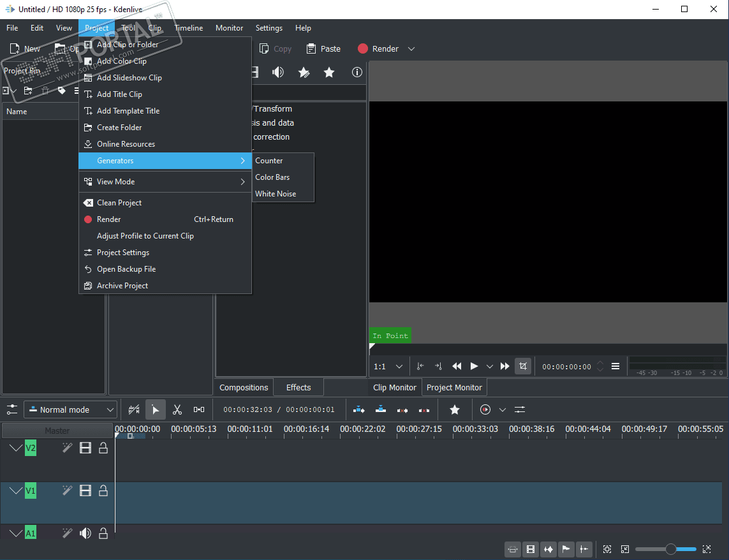Play the monitor preview
The image size is (729, 560).
click(474, 366)
